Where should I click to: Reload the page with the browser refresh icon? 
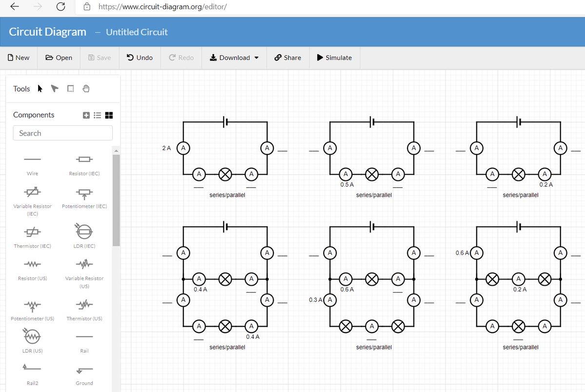[x=61, y=7]
